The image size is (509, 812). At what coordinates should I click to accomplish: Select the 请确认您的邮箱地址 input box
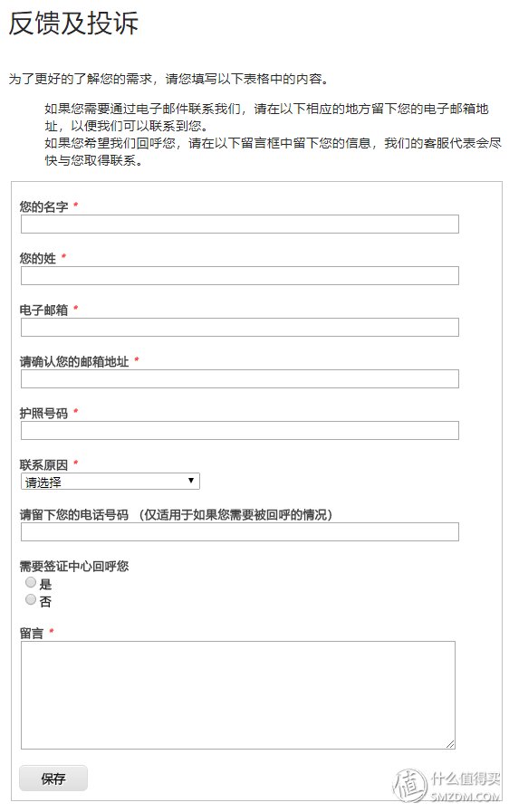[239, 379]
